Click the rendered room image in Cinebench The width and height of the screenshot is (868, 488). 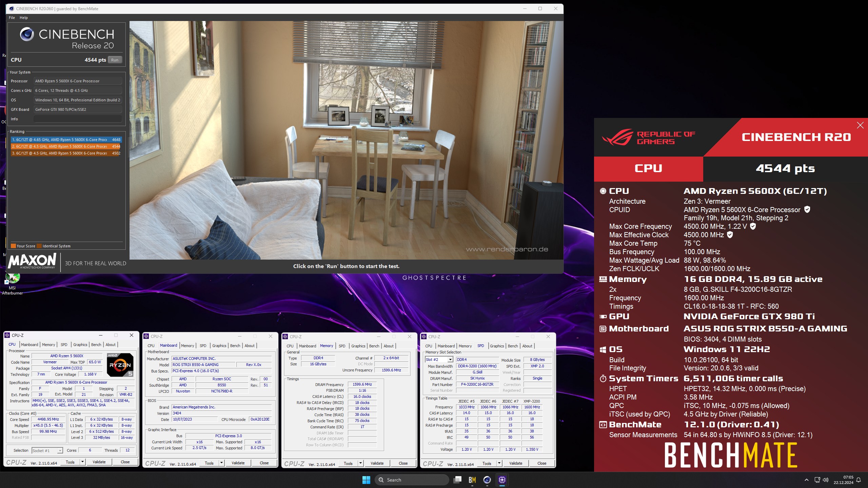[346, 140]
